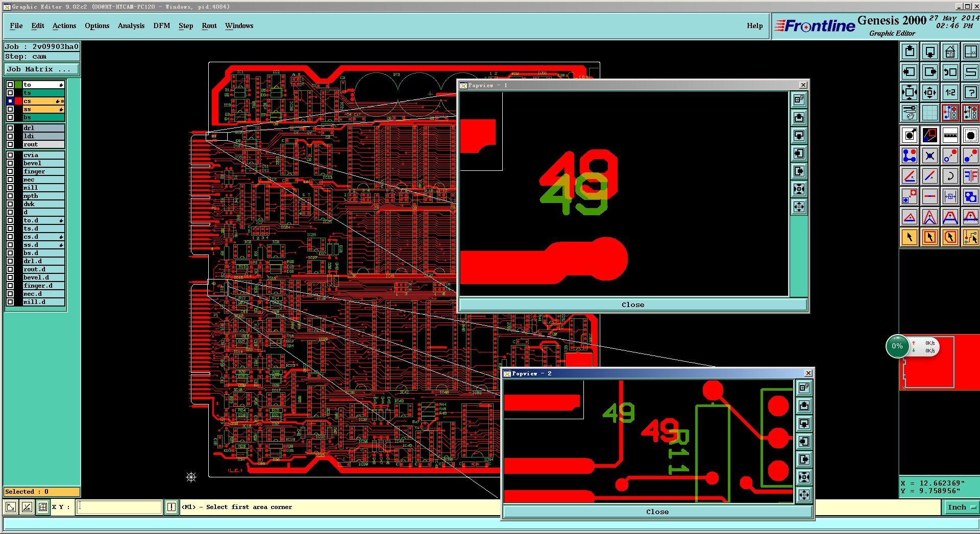Toggle the checkbox for layer to
This screenshot has height=534, width=980.
point(10,85)
